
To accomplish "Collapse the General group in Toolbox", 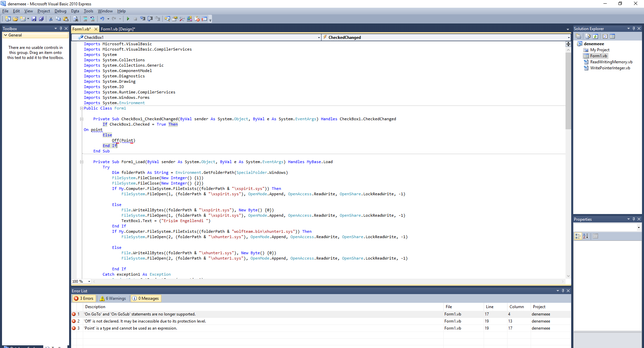I will tap(5, 35).
